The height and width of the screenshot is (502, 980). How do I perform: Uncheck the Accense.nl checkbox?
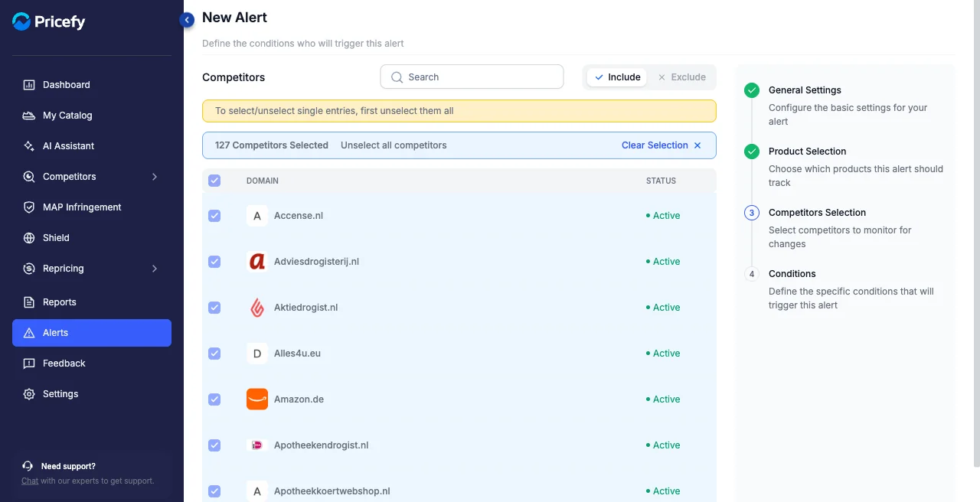214,216
